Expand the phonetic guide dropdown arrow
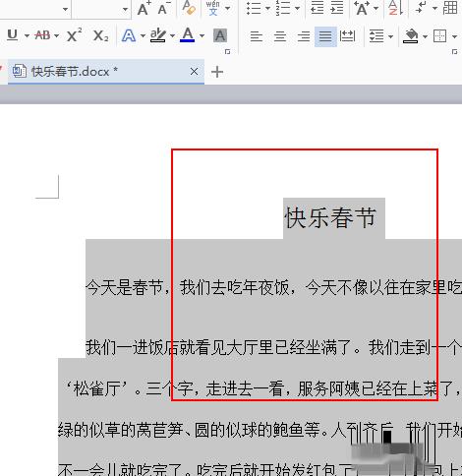 (228, 8)
